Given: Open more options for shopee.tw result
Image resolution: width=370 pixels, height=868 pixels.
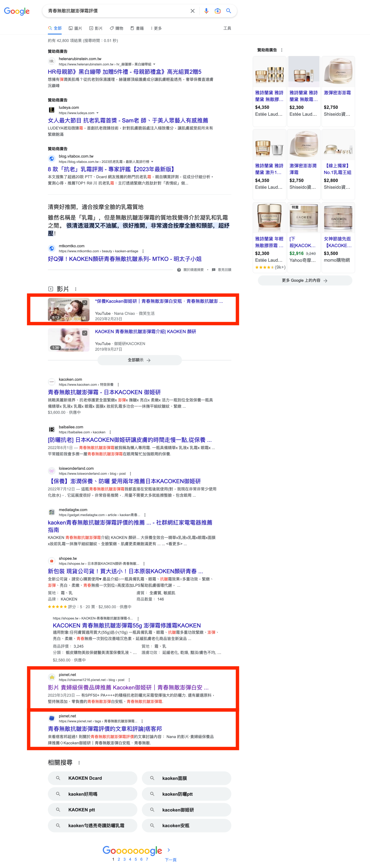Looking at the screenshot, I should pyautogui.click(x=144, y=563).
